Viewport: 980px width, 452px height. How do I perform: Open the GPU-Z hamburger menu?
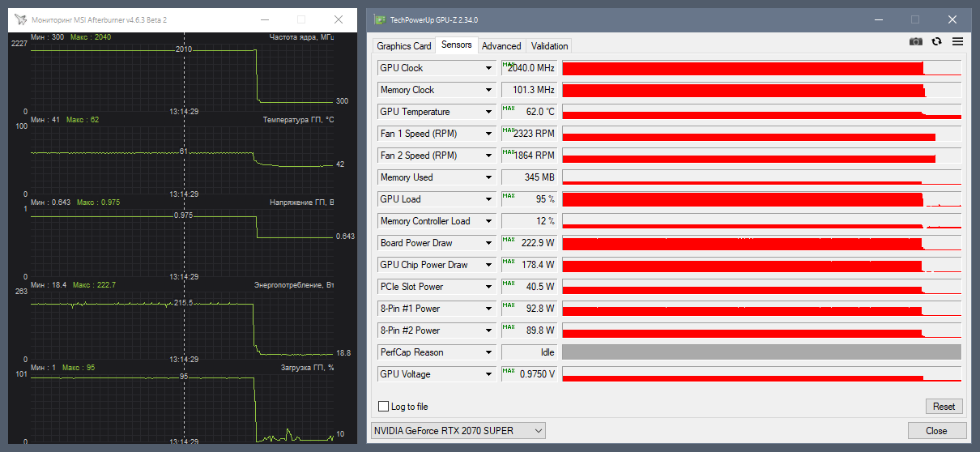pos(957,41)
